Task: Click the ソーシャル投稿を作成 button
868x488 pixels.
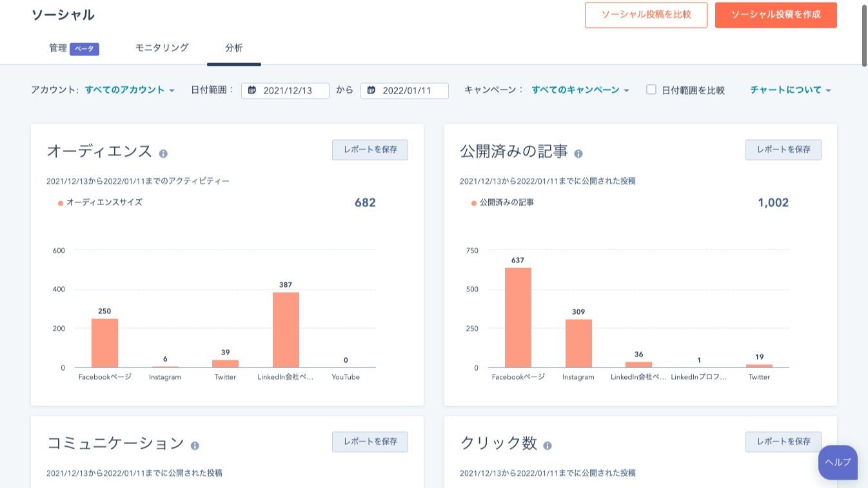Action: click(775, 15)
